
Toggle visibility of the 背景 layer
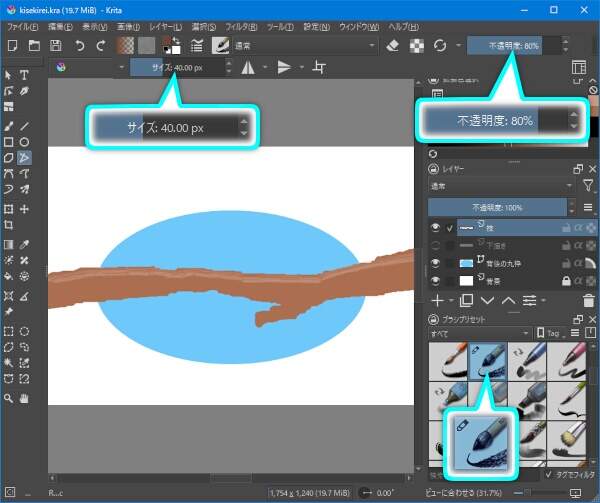pyautogui.click(x=436, y=281)
